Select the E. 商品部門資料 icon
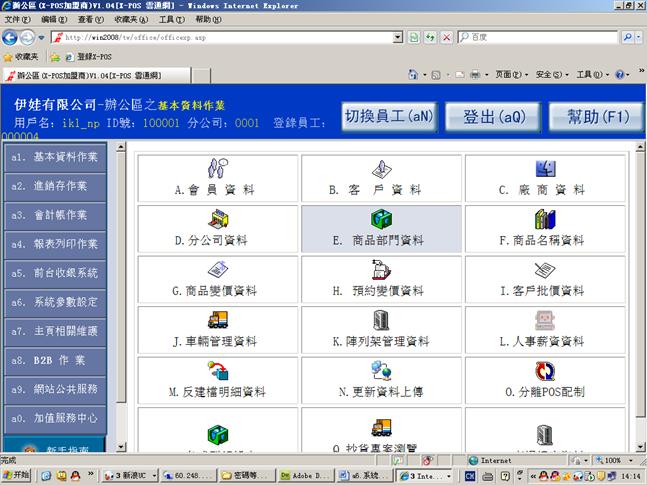647x485 pixels. (381, 219)
